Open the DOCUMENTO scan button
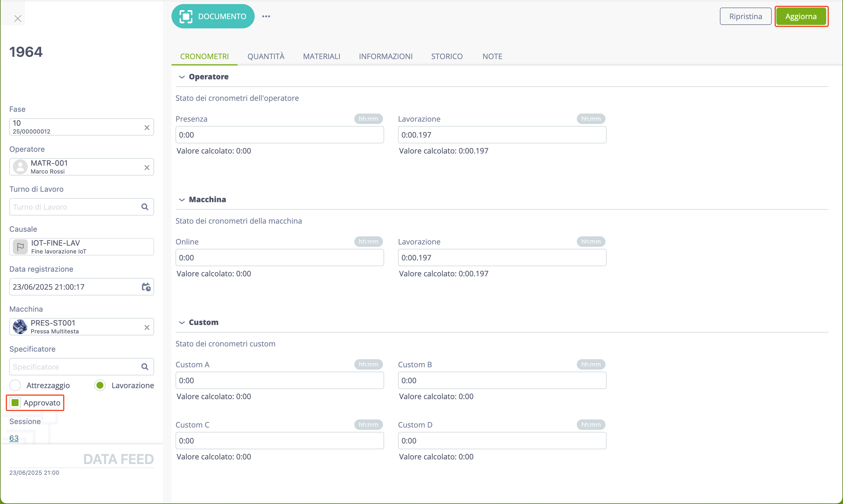843x504 pixels. pyautogui.click(x=213, y=16)
